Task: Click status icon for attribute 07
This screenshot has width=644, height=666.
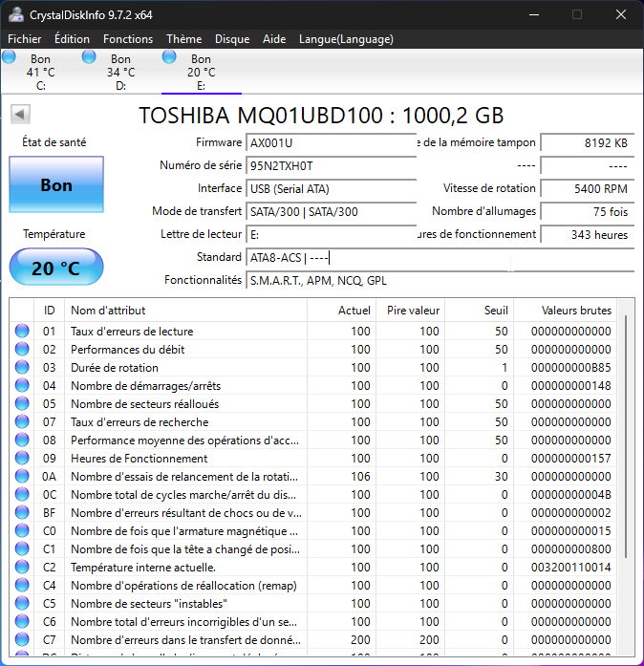Action: point(22,421)
